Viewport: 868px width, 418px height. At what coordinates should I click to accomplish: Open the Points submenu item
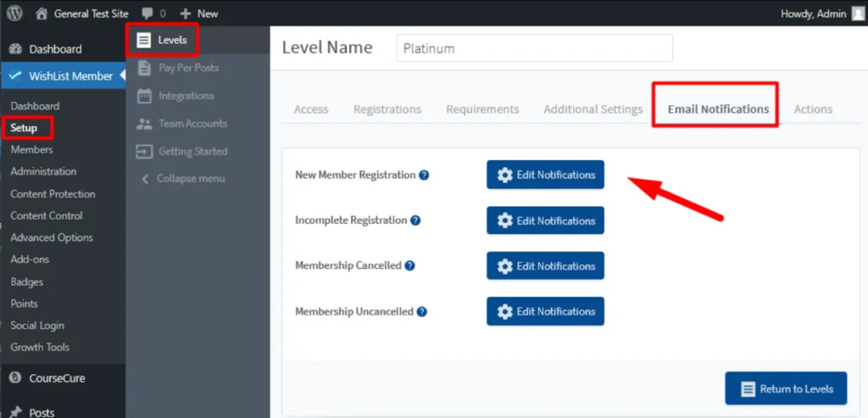point(24,304)
